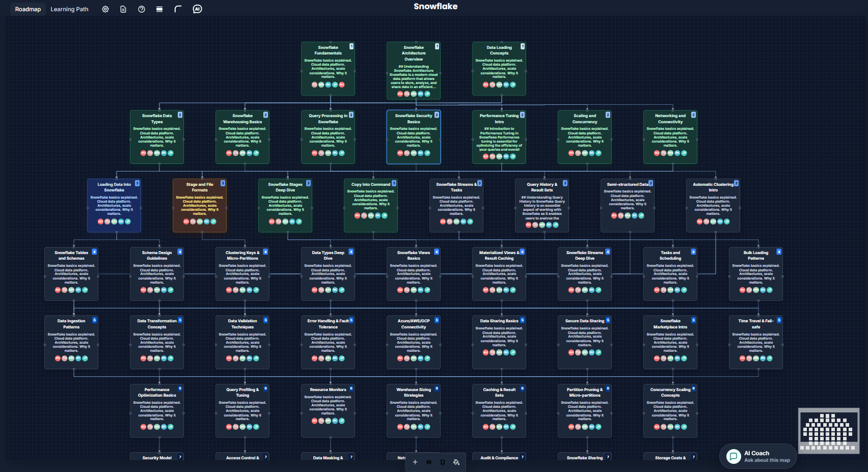
Task: Open Clustering Keys & Micro-Partitions node
Action: pos(242,274)
